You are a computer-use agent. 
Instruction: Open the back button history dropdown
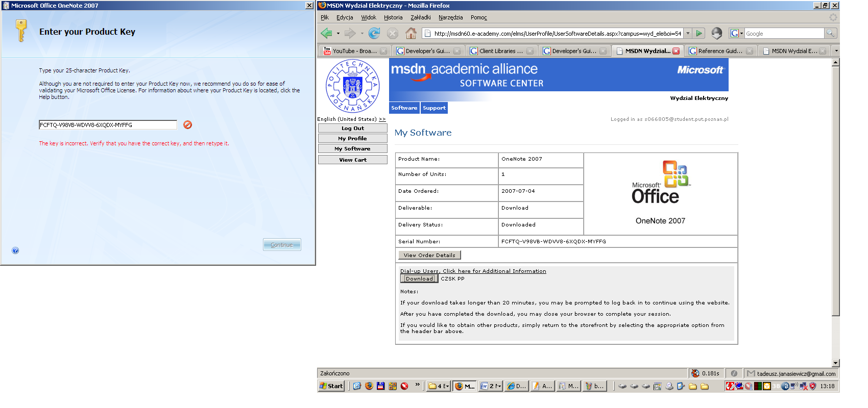(x=338, y=34)
